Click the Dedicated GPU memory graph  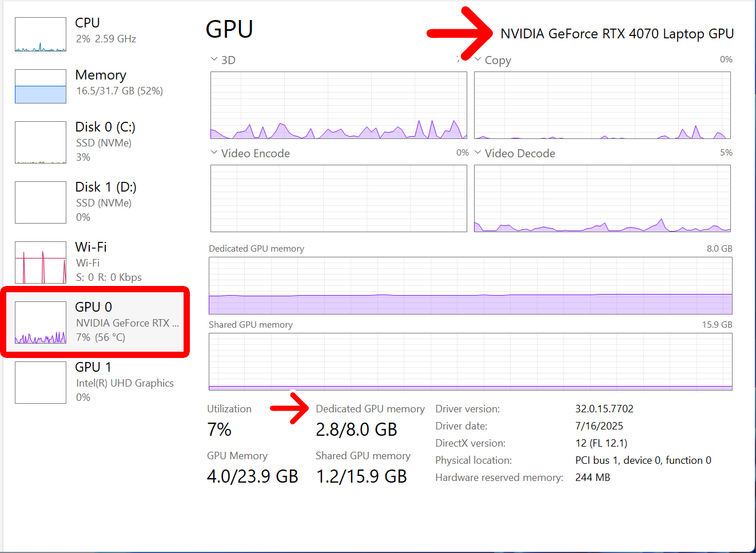pos(470,286)
